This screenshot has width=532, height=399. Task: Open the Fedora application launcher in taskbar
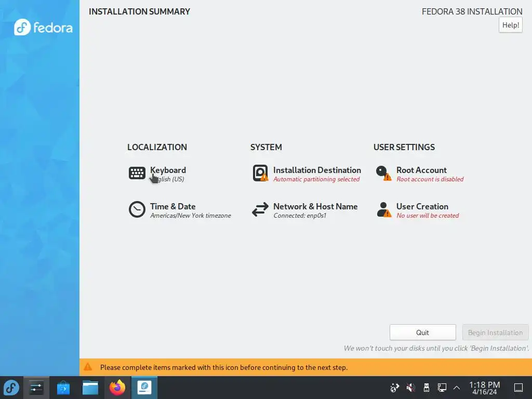11,388
